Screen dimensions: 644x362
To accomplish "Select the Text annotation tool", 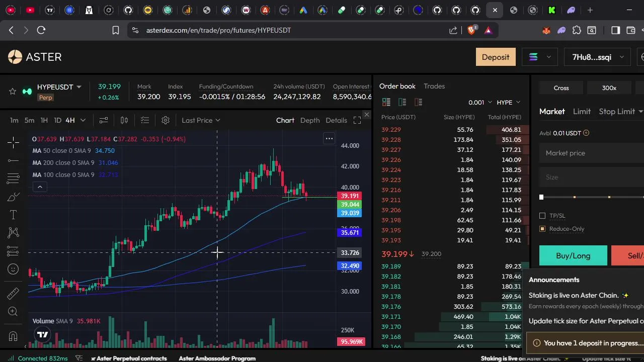I will click(x=13, y=215).
